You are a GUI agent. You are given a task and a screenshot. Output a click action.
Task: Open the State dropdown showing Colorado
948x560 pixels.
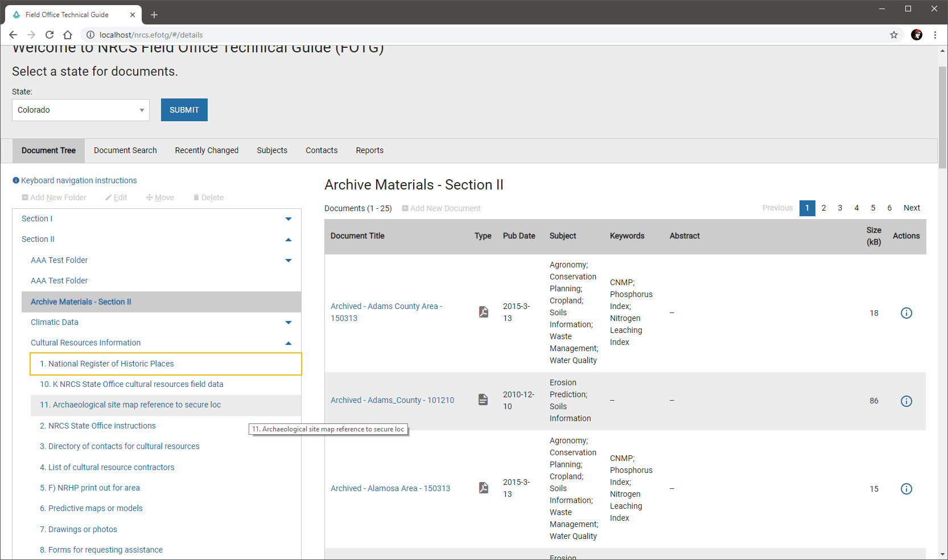[x=81, y=110]
